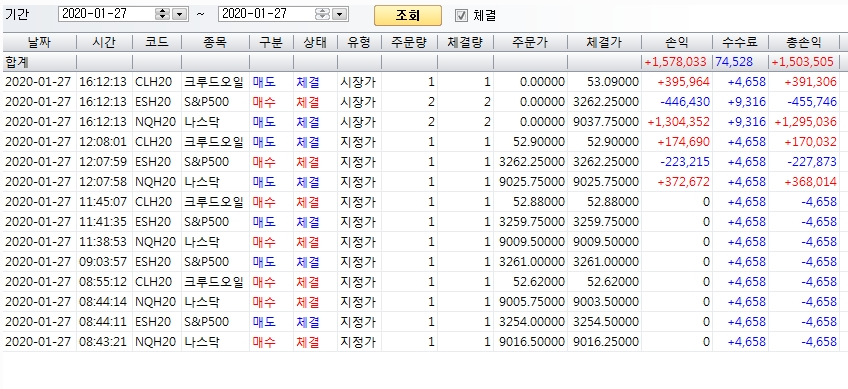Sort by the 총손익 column header
The image size is (848, 389).
tap(804, 43)
